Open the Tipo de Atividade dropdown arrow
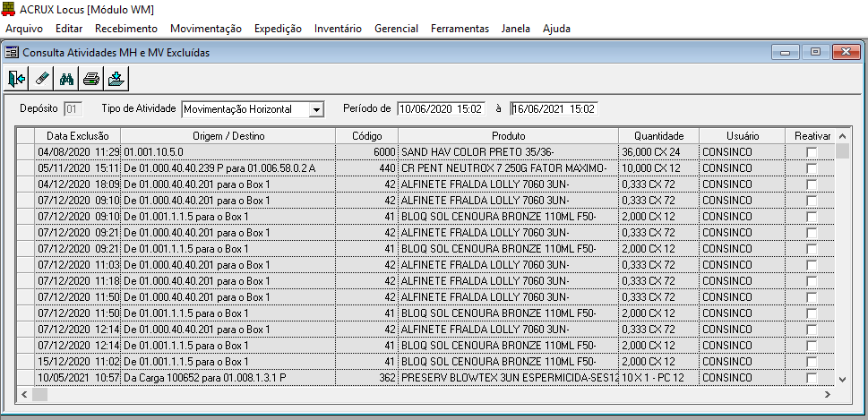 pos(315,109)
